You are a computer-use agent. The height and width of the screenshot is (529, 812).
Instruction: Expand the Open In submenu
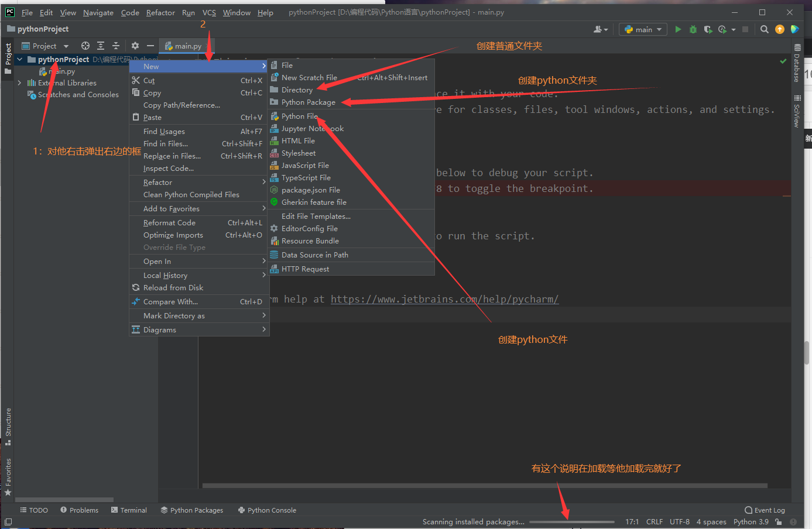click(199, 262)
